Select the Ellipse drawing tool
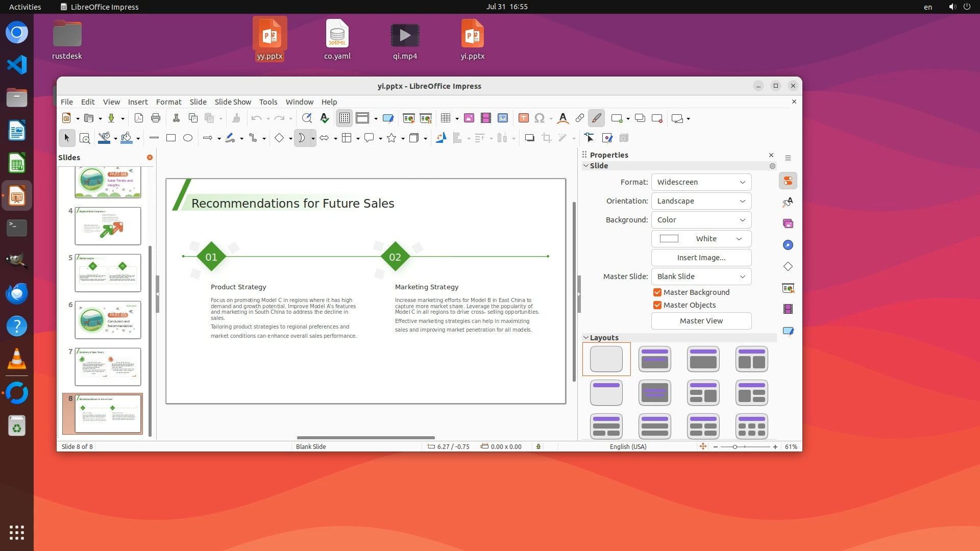 tap(188, 138)
